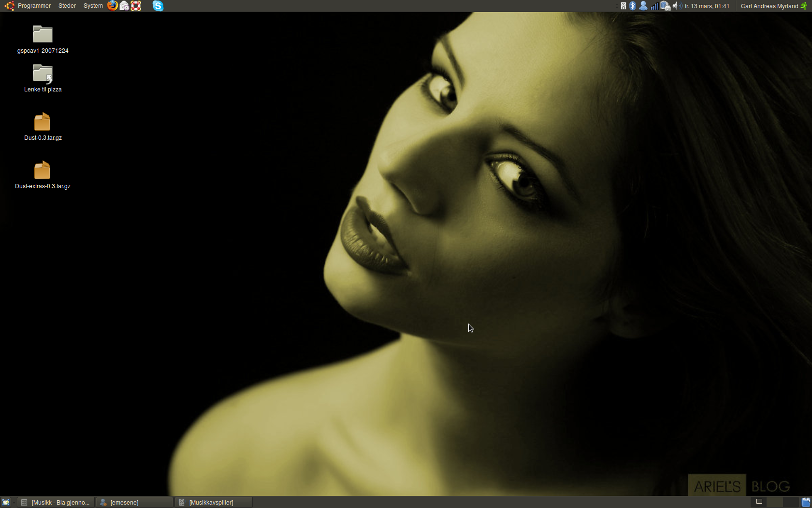Open the signal strength network icon
This screenshot has height=508, width=812.
654,6
